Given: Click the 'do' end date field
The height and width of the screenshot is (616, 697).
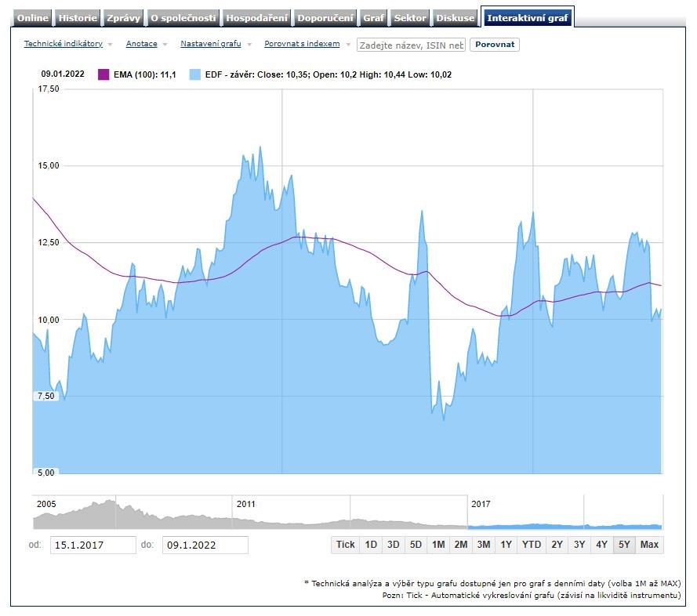Looking at the screenshot, I should click(205, 545).
